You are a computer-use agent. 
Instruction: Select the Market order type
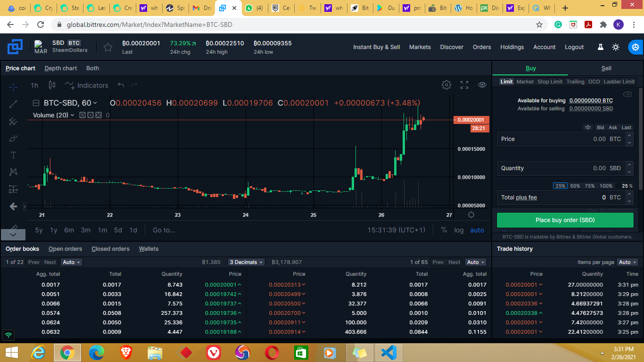coord(525,82)
